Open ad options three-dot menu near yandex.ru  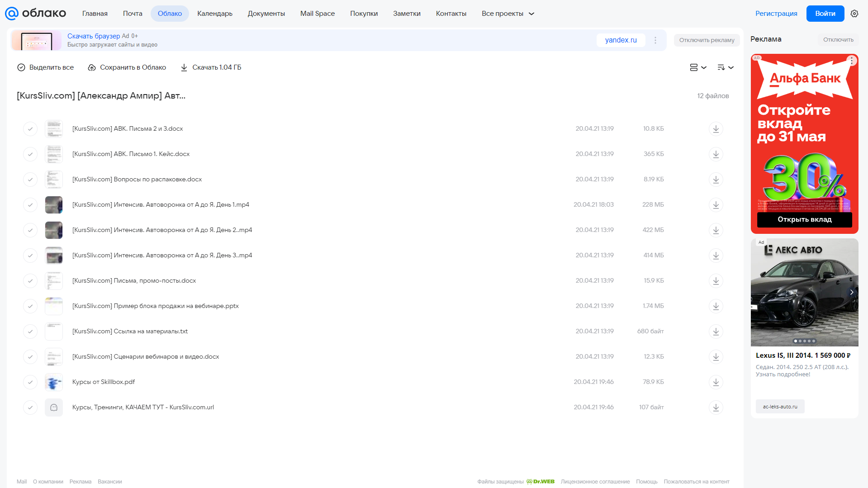tap(655, 40)
